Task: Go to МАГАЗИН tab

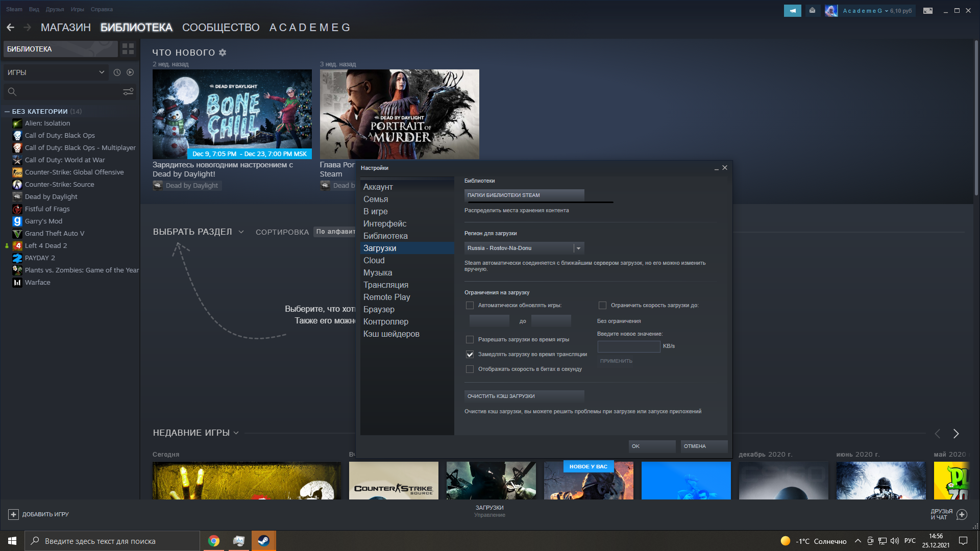Action: (66, 28)
